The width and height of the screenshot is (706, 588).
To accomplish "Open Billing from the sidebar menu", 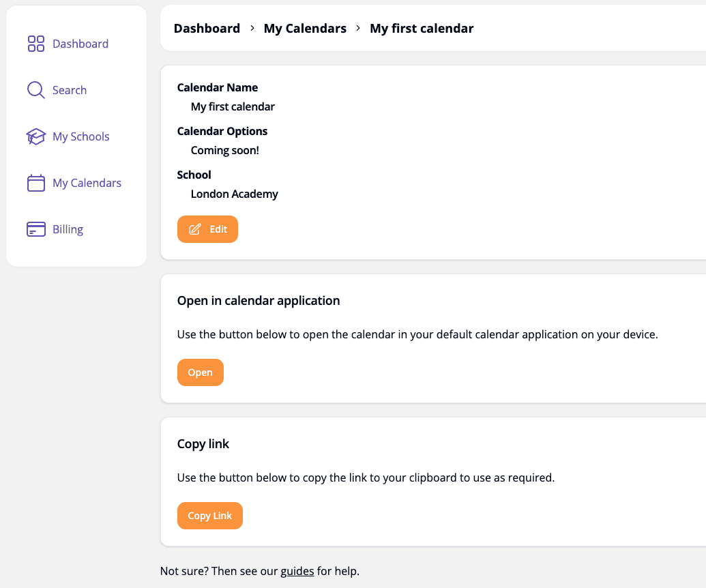I will point(68,229).
